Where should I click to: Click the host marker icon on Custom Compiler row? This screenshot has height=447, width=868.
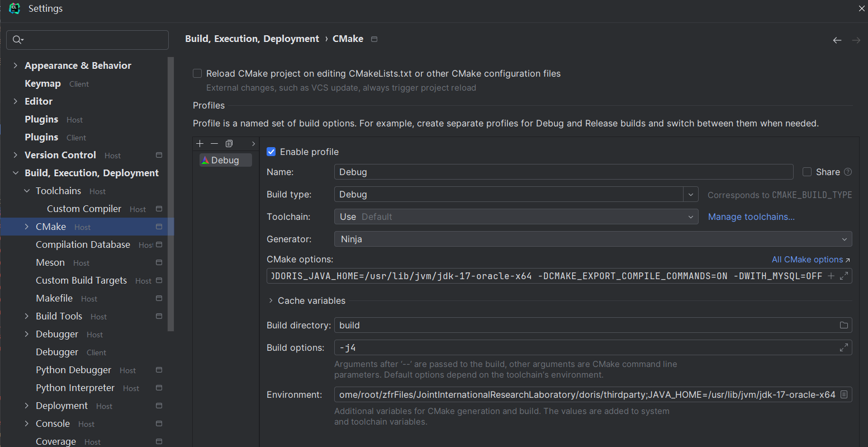click(159, 209)
